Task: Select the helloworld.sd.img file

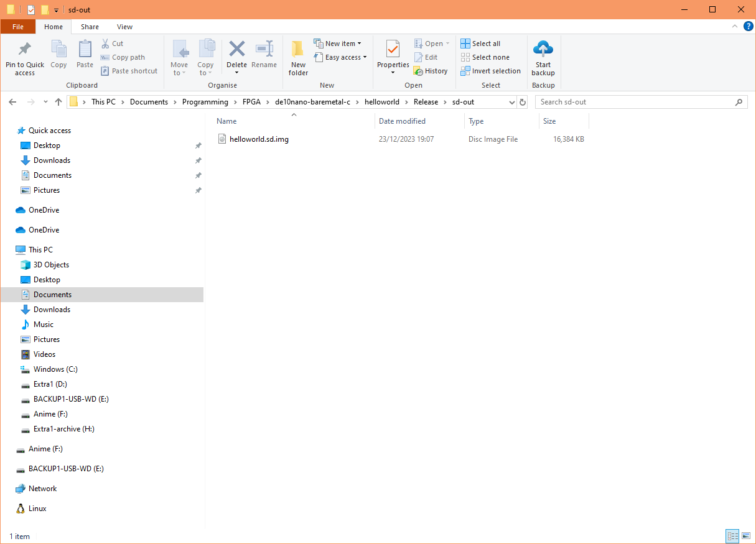Action: [259, 139]
